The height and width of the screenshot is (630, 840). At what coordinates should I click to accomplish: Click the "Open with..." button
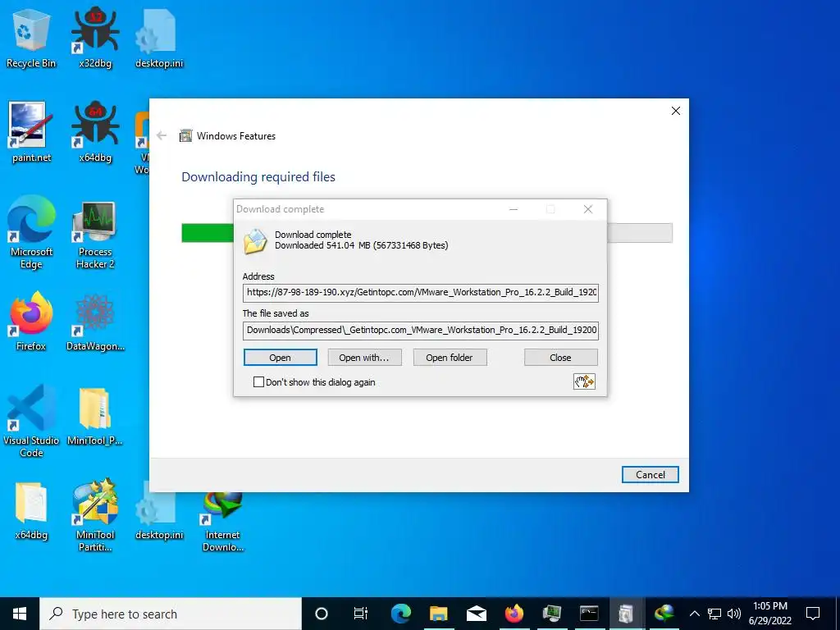click(363, 358)
